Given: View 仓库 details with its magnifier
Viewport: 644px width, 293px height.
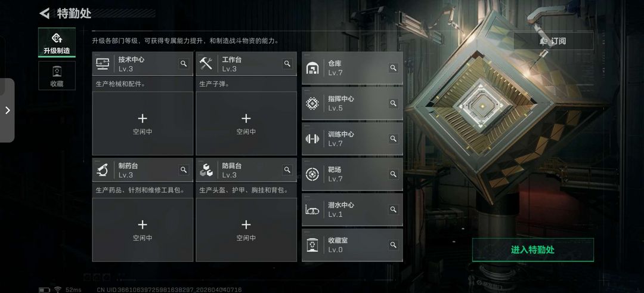Looking at the screenshot, I should 393,68.
